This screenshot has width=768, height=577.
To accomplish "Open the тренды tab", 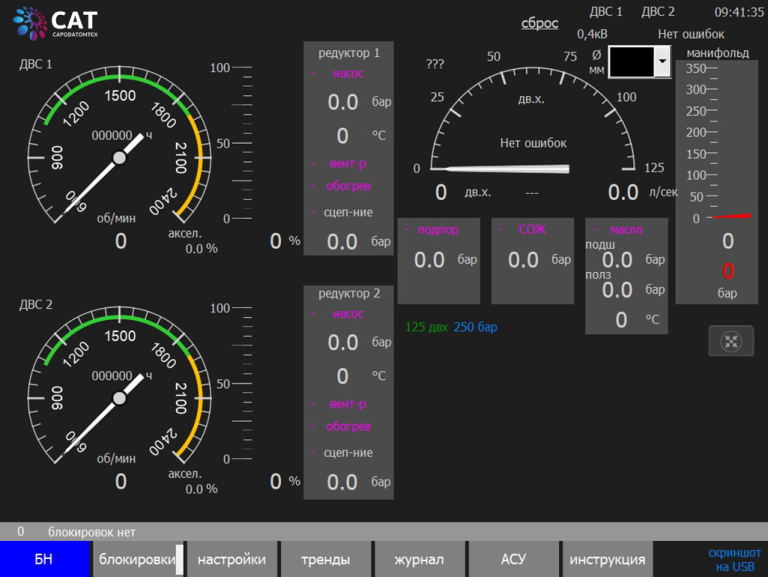I will [x=325, y=559].
